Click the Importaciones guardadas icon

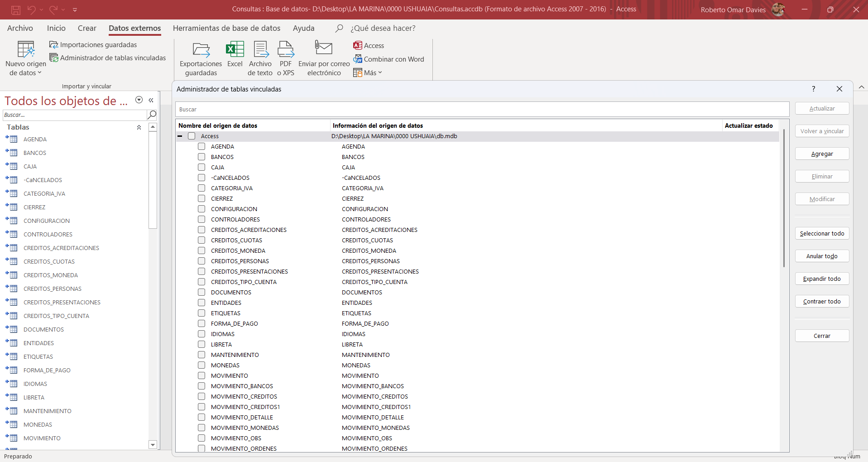pos(53,45)
